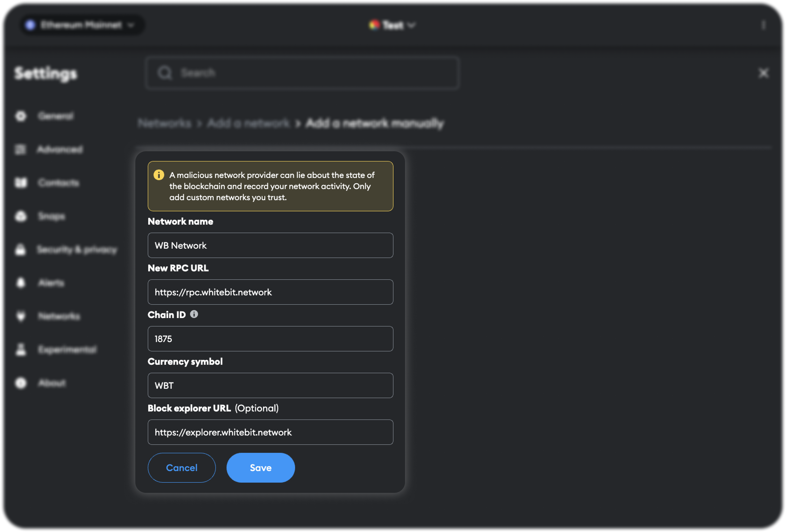The image size is (786, 532).
Task: Open the General settings gear icon
Action: click(21, 116)
